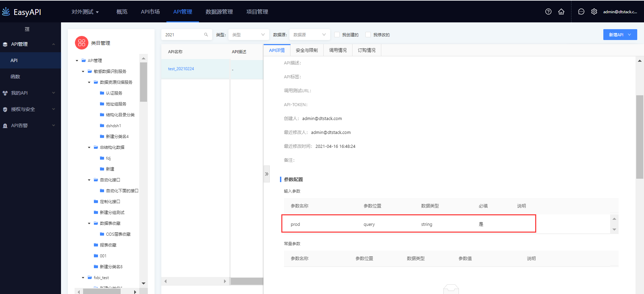Image resolution: width=644 pixels, height=294 pixels.
Task: Click down arrow of input parameters scrollbar
Action: pos(614,230)
